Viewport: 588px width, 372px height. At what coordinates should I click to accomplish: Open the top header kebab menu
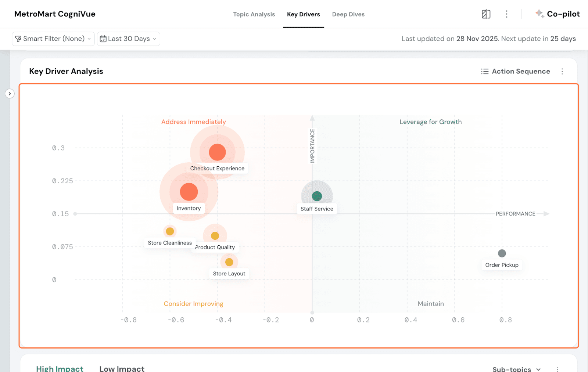coord(507,14)
